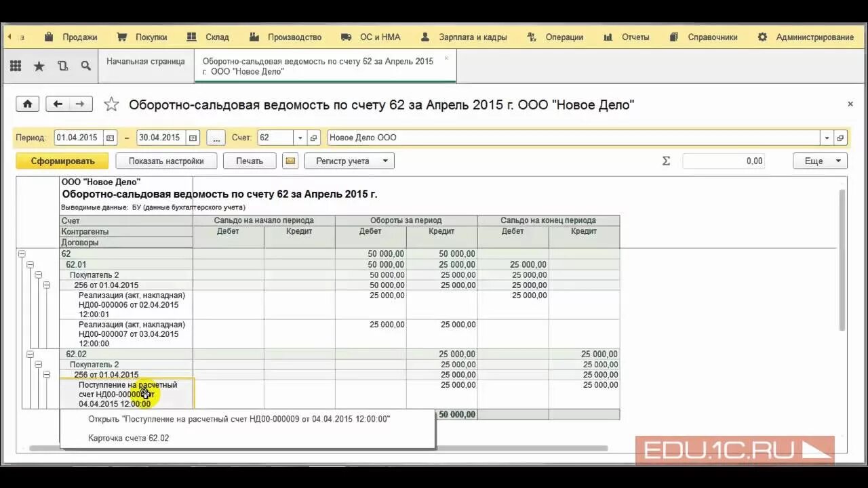Collapse the 62.01 group
This screenshot has height=488, width=868.
pyautogui.click(x=30, y=264)
